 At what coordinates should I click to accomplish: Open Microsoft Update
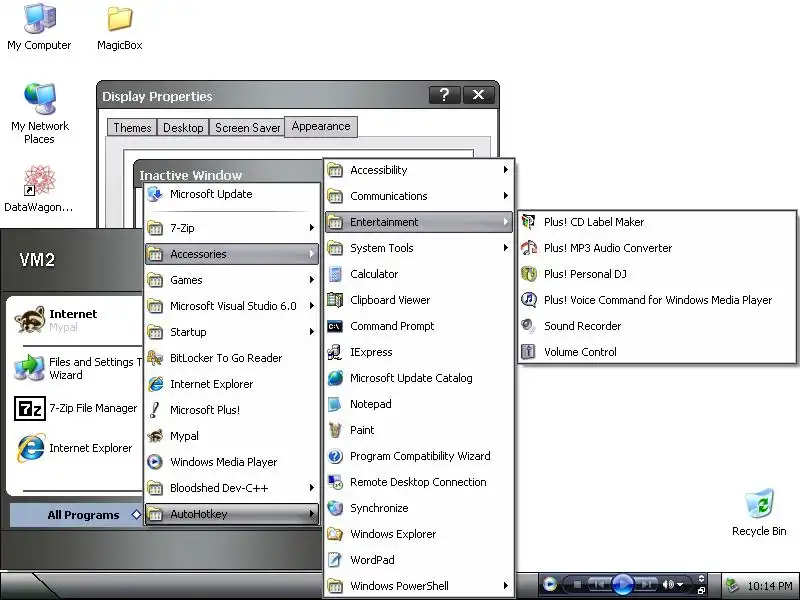232,194
